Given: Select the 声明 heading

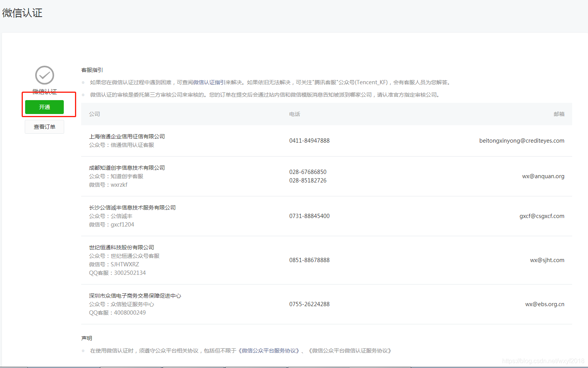Looking at the screenshot, I should tap(87, 338).
